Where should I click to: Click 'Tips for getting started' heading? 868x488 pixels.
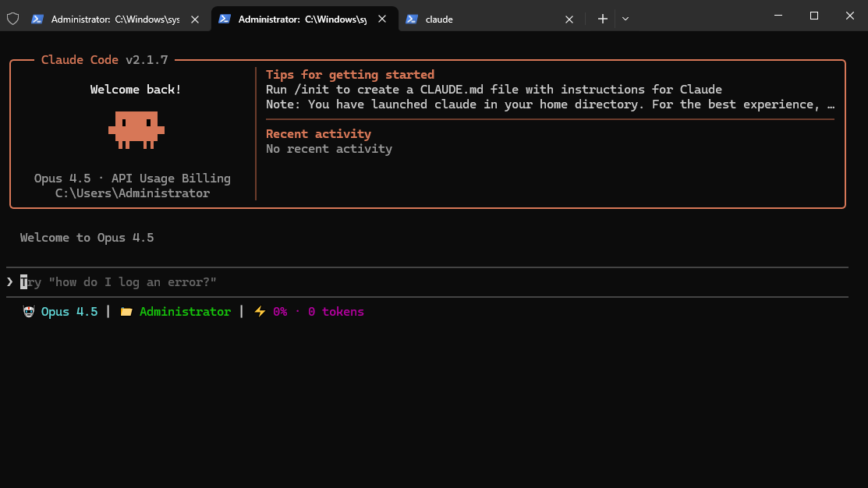pyautogui.click(x=350, y=75)
